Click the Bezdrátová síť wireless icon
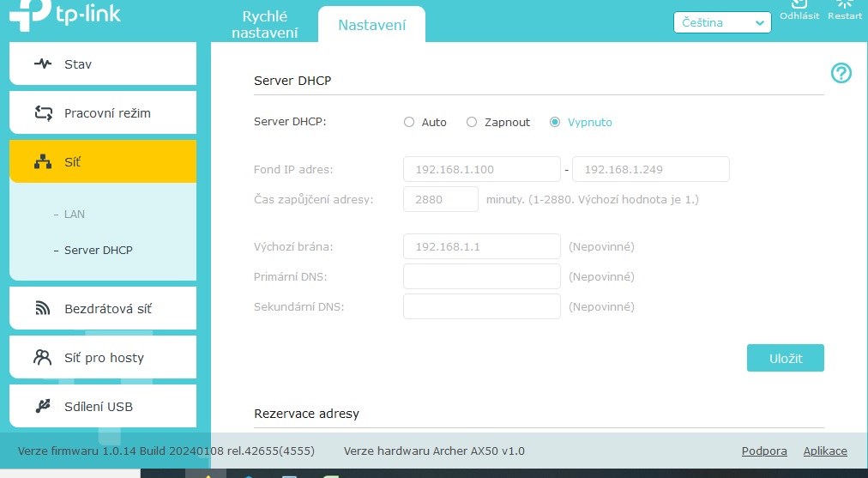 click(x=43, y=309)
